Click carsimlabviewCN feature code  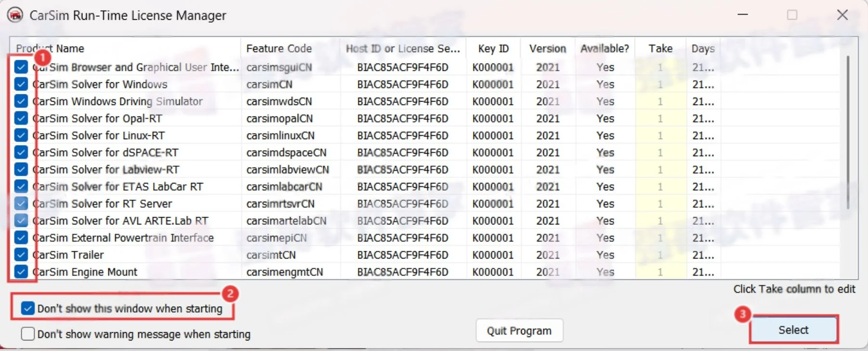288,169
